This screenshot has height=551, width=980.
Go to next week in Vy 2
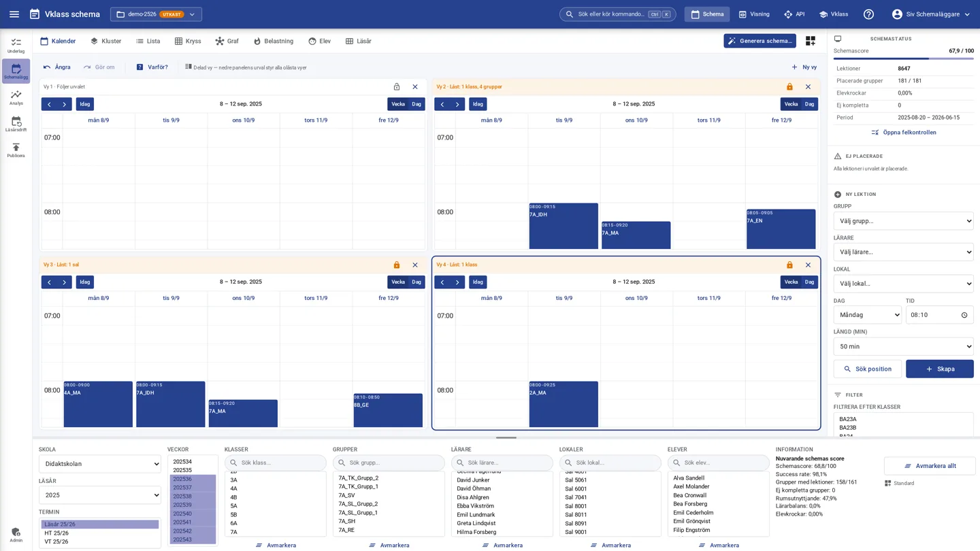click(458, 104)
